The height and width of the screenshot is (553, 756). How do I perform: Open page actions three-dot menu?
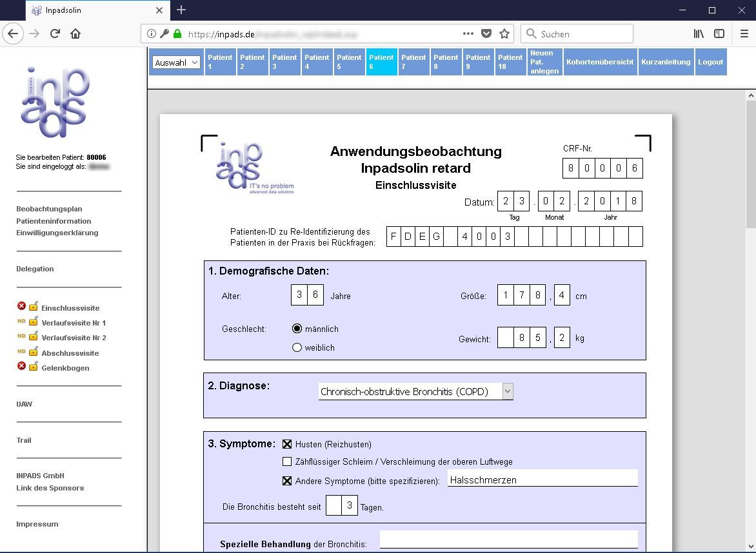coord(468,34)
